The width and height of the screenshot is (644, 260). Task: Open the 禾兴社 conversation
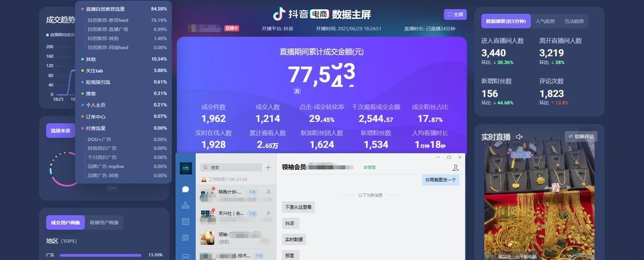coord(236,216)
